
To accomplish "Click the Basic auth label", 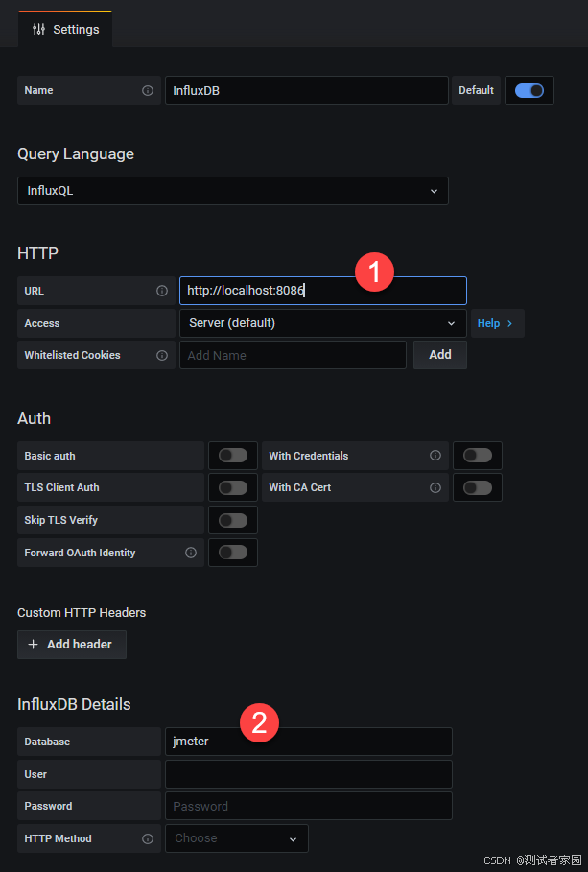I will 50,456.
